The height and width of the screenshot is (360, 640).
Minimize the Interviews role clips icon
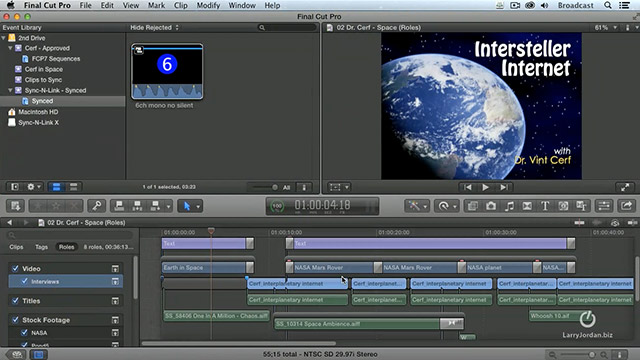tap(115, 281)
